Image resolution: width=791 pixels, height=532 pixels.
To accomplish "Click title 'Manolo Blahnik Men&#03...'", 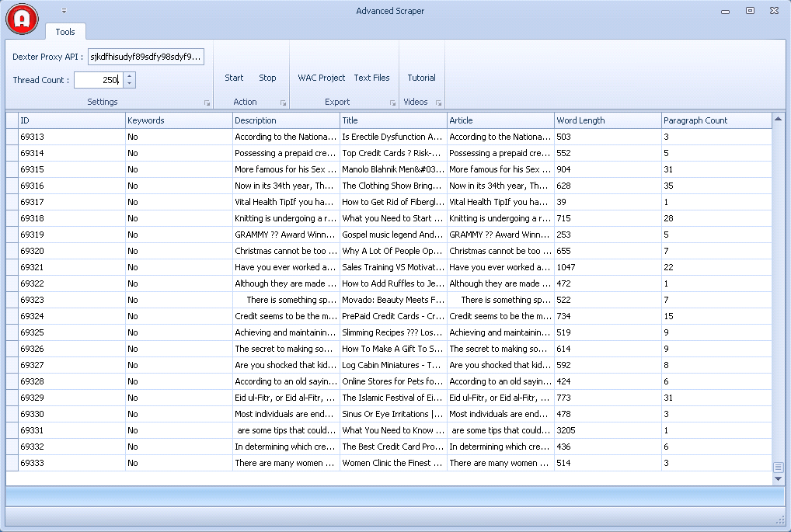I will pyautogui.click(x=393, y=169).
